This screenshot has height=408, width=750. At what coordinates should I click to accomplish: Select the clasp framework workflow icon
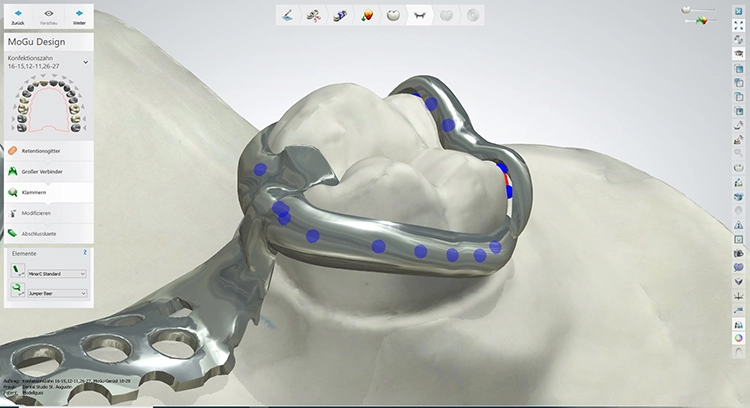click(419, 15)
